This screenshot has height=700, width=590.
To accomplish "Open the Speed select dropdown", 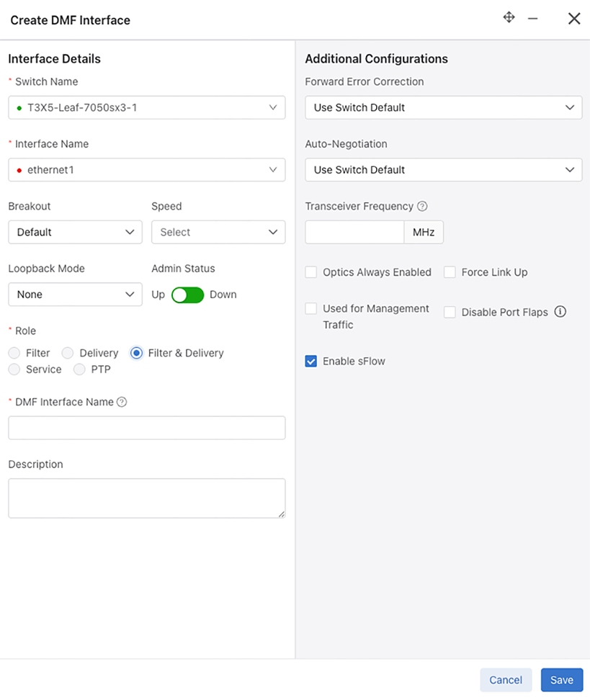I will click(x=218, y=232).
